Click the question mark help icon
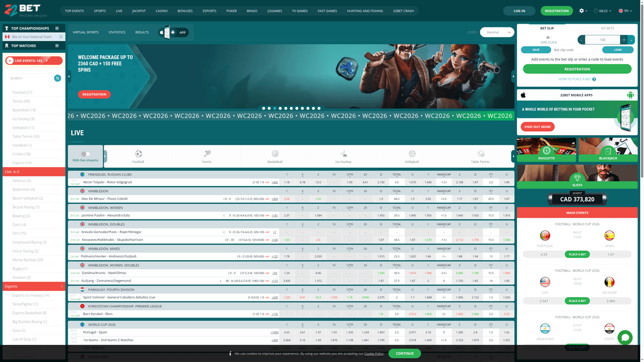This screenshot has width=644, height=362. [594, 79]
